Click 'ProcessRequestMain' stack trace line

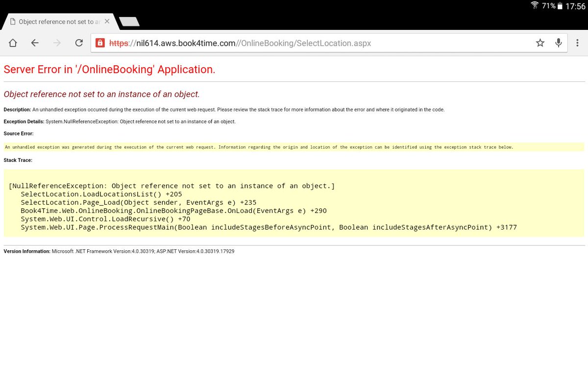click(x=269, y=227)
